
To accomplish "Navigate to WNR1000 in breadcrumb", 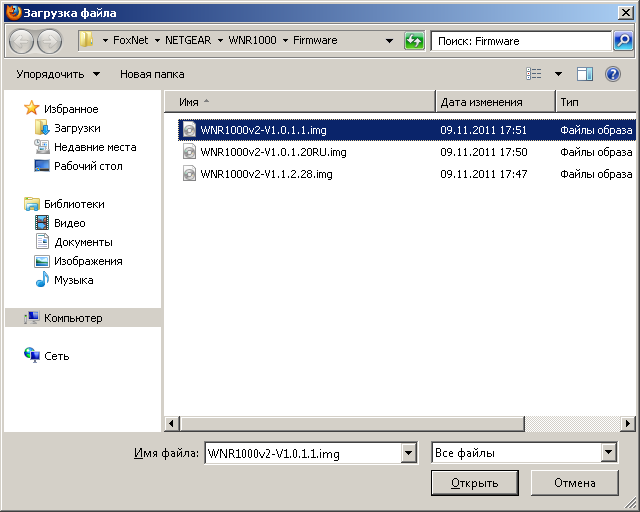I will [x=252, y=40].
